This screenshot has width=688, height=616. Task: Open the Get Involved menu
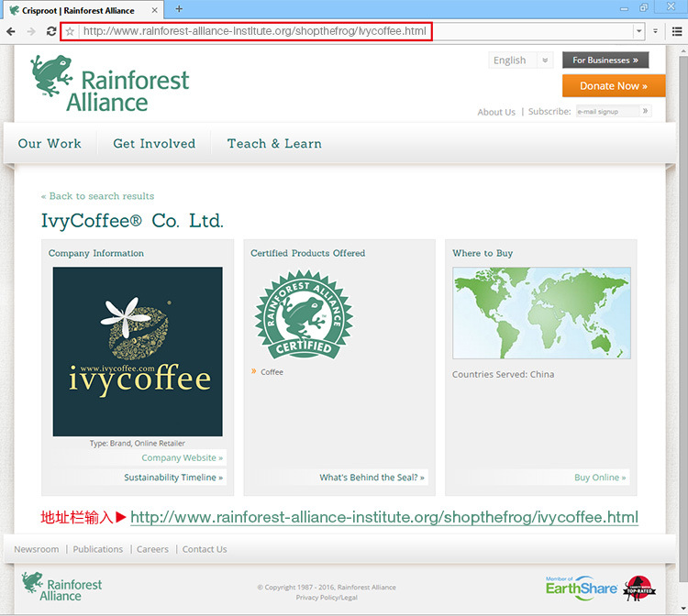click(x=154, y=143)
